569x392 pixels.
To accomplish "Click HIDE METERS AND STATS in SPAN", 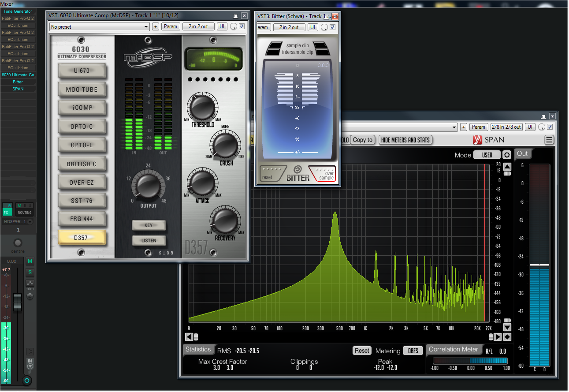I will tap(405, 140).
